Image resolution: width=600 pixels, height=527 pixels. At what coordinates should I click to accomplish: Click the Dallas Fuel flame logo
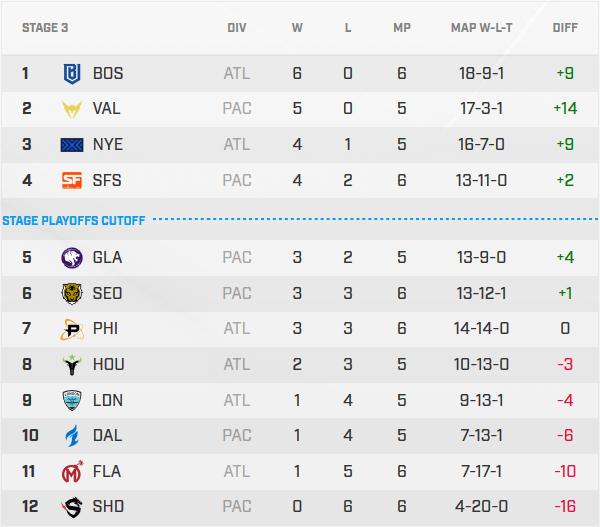point(72,435)
